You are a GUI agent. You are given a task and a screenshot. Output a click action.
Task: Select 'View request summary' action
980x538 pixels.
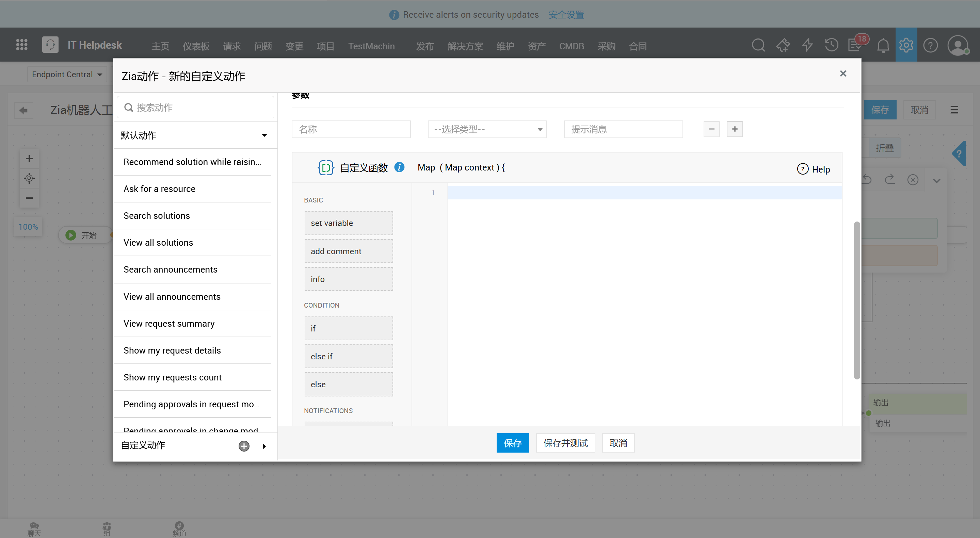169,323
